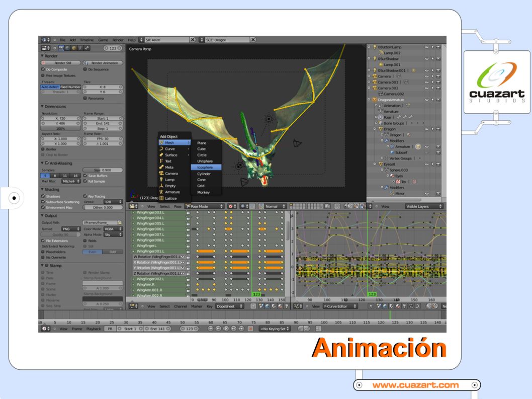Image resolution: width=532 pixels, height=399 pixels.
Task: Collapse the Dimensions panel
Action: [42, 106]
